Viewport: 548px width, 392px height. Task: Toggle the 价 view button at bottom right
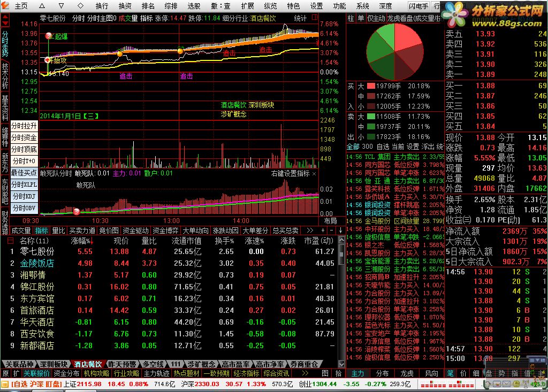point(463,373)
